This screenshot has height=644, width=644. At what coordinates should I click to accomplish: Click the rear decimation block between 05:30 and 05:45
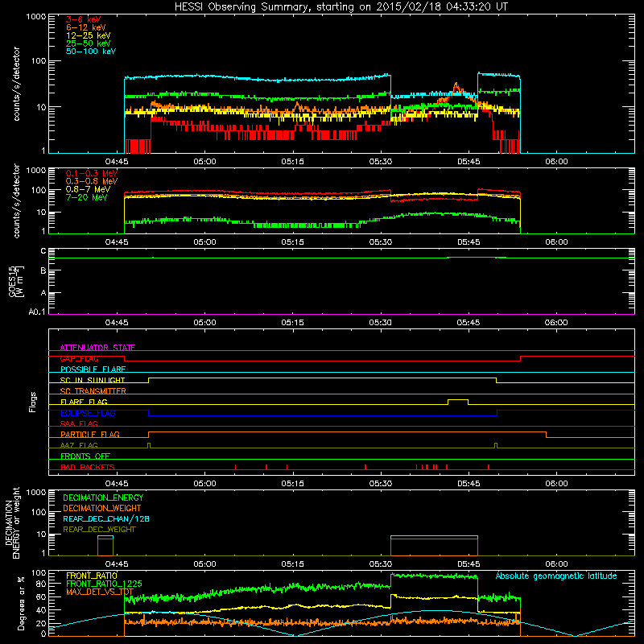click(x=434, y=546)
